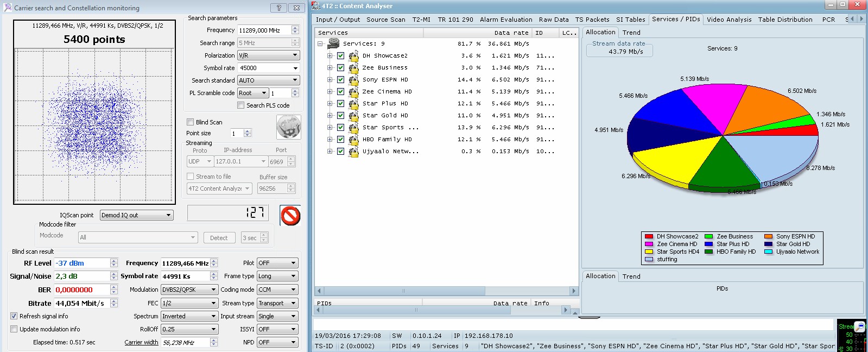Click the yellow Star Sports HD4 legend swatch

pos(649,252)
